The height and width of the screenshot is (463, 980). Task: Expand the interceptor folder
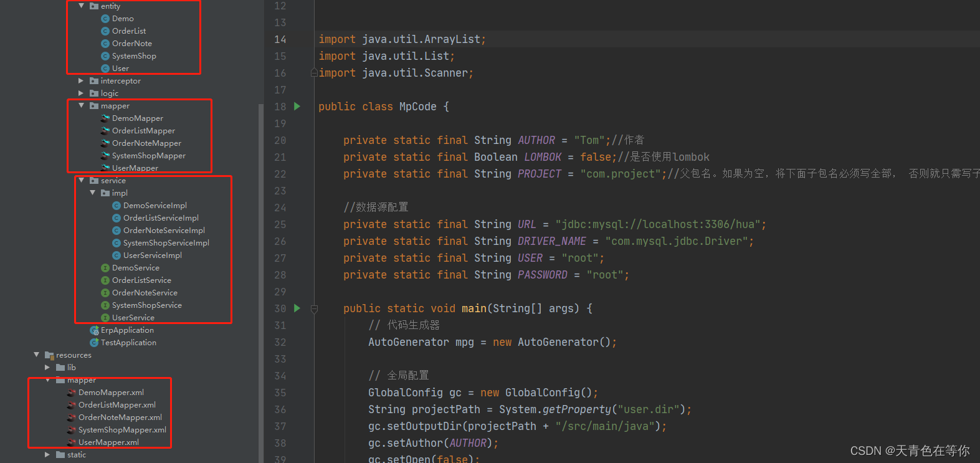pos(81,80)
